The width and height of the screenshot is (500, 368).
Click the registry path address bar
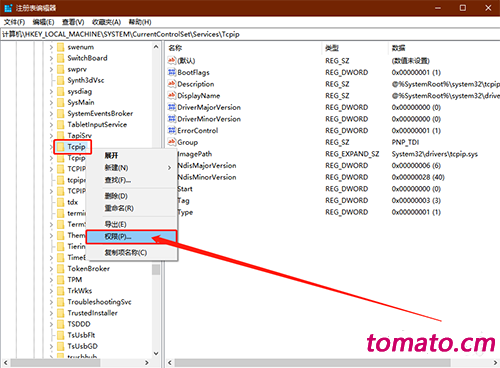click(x=250, y=34)
